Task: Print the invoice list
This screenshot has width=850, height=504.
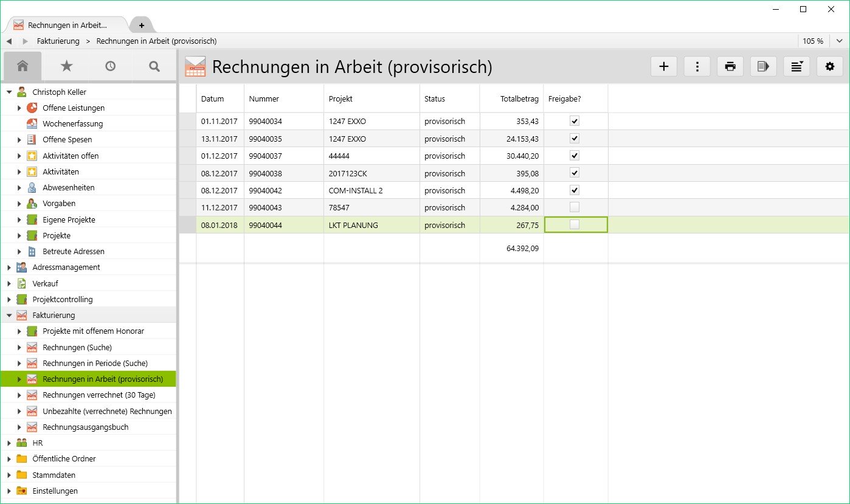Action: coord(730,66)
